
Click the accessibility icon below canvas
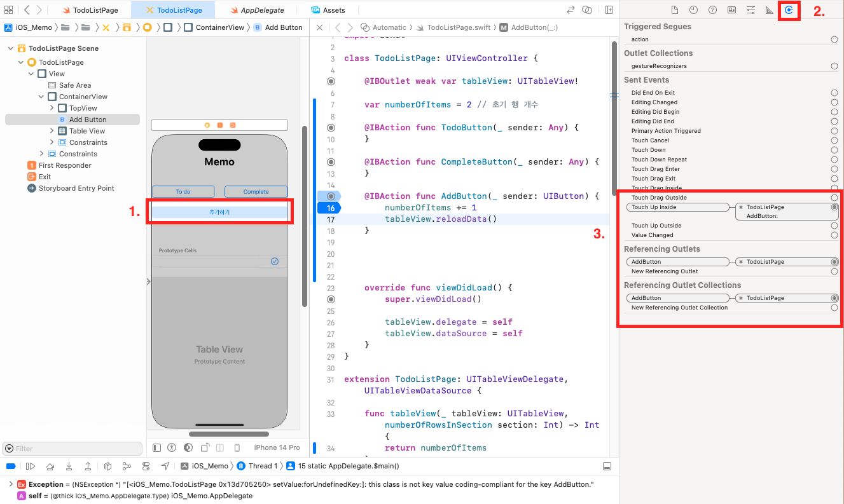(x=172, y=447)
